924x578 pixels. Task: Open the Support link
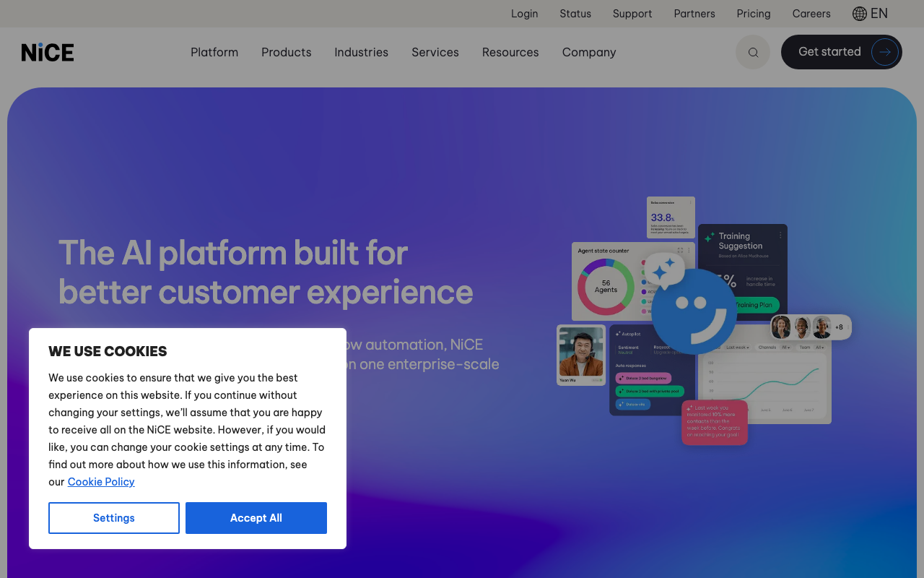[632, 14]
